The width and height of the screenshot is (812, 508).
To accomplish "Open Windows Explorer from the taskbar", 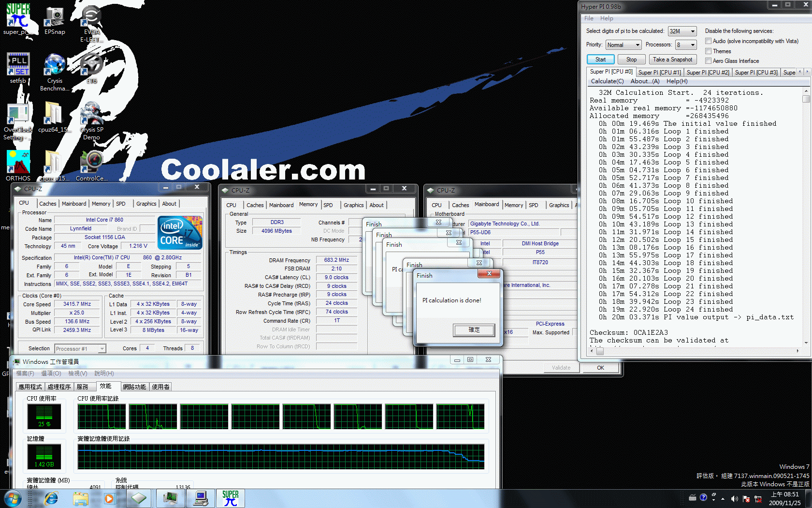I will 81,498.
